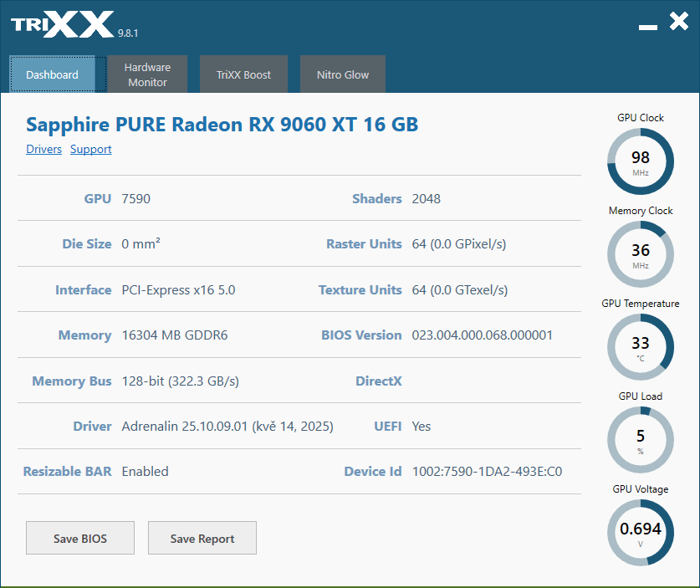Click the Memory Clock gauge showing 36 MHz
Viewport: 700px width, 588px height.
[x=641, y=254]
